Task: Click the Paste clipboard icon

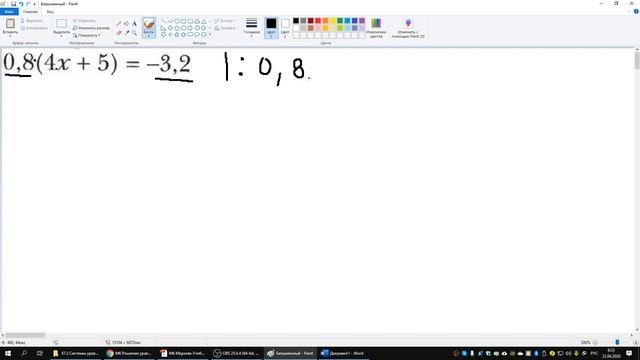Action: click(10, 23)
